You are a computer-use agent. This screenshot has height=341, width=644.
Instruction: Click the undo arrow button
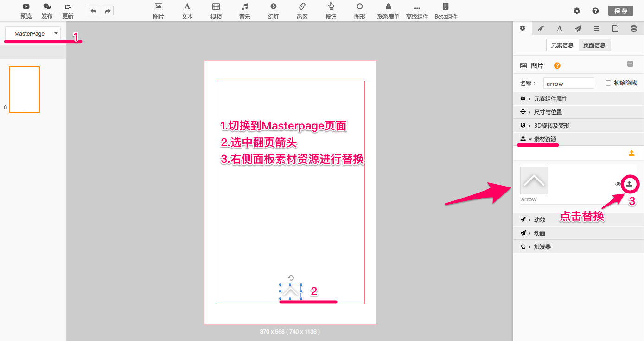pyautogui.click(x=93, y=11)
